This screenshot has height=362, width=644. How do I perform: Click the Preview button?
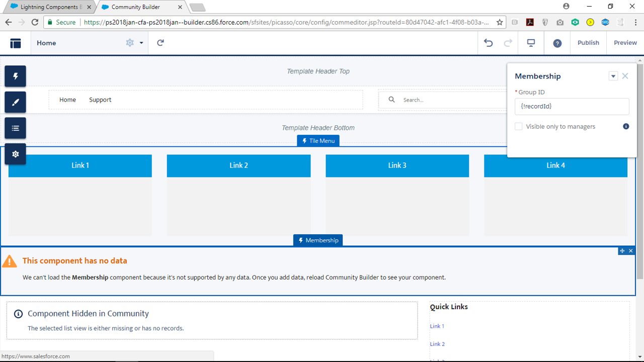[625, 43]
